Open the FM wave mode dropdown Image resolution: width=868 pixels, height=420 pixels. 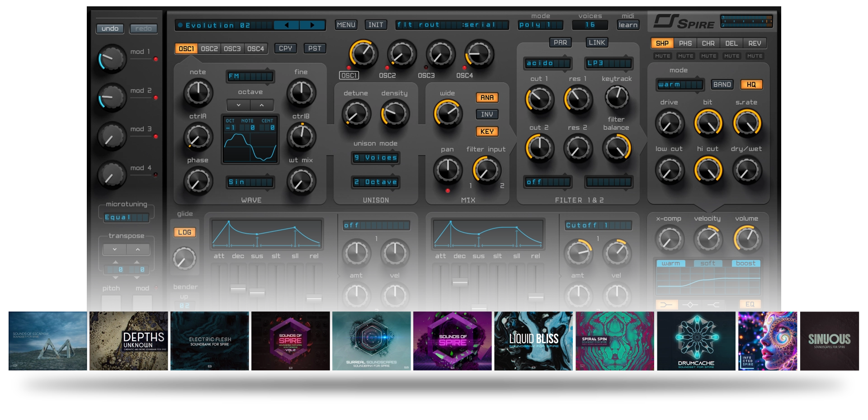click(250, 76)
